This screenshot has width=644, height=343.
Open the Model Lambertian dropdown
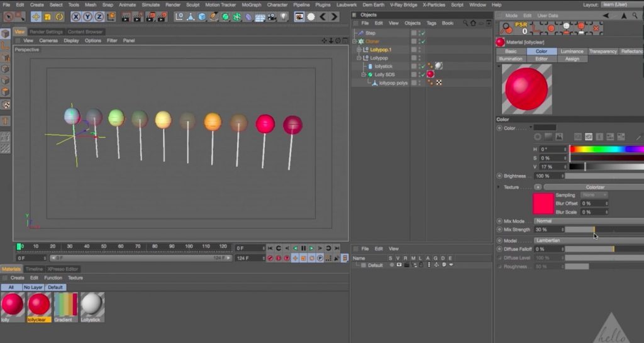click(x=589, y=240)
